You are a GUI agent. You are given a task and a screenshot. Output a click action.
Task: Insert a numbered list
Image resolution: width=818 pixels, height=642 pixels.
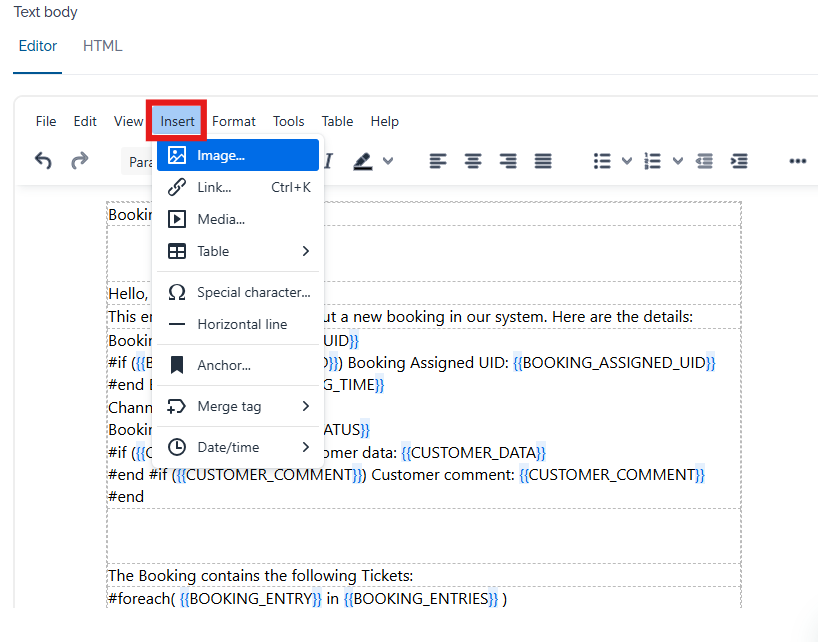point(653,161)
